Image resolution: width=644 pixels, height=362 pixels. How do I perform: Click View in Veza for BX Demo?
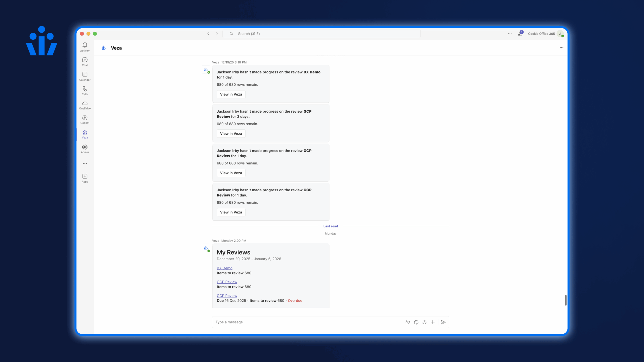[231, 94]
